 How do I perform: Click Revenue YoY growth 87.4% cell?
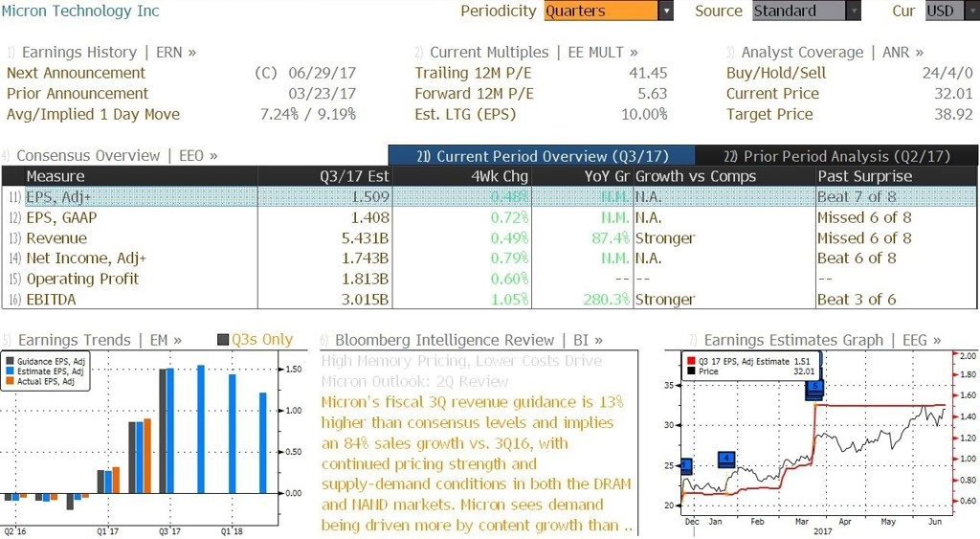pyautogui.click(x=611, y=238)
